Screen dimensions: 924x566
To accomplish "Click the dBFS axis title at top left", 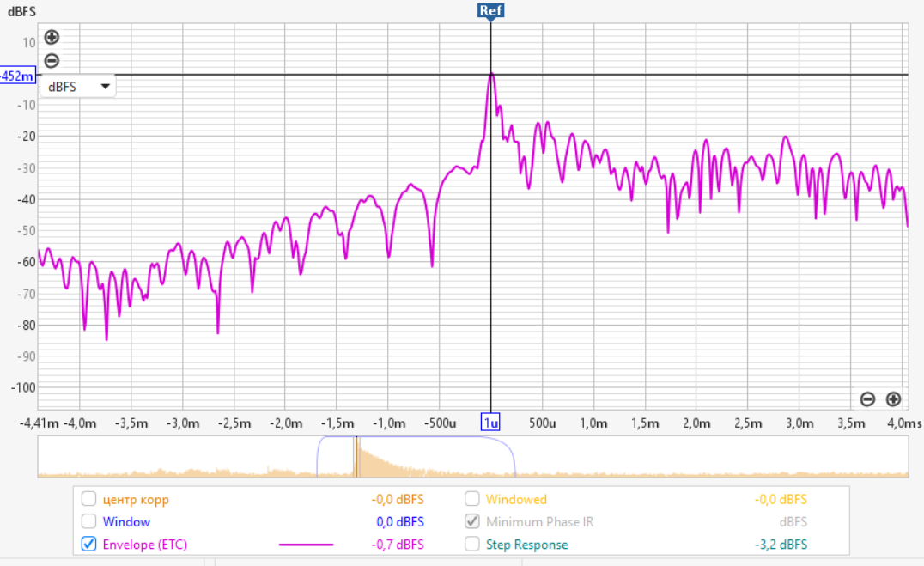I will coord(21,12).
